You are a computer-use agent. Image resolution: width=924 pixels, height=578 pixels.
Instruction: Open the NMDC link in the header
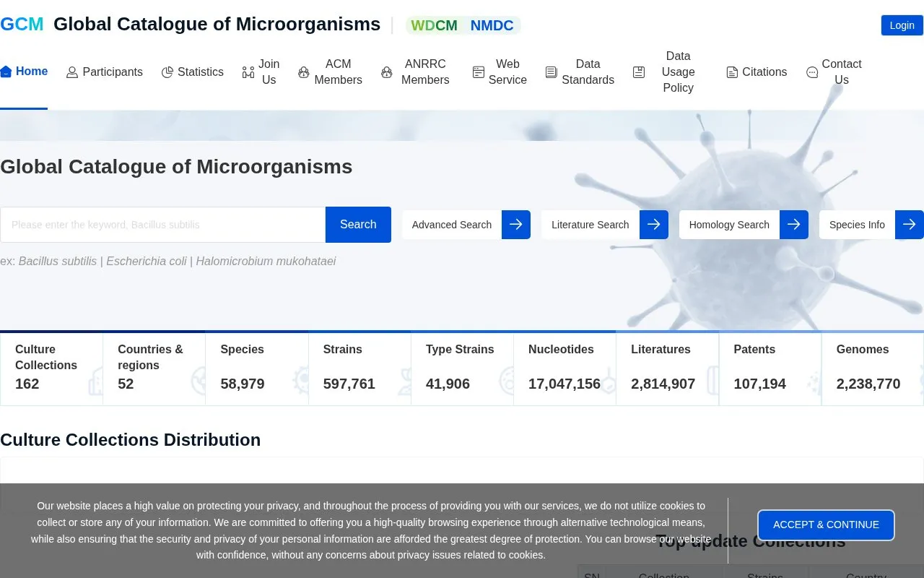[x=492, y=25]
